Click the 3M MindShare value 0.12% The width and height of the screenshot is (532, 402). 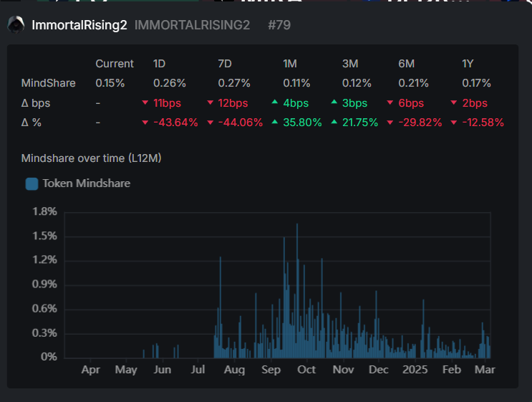pos(357,83)
